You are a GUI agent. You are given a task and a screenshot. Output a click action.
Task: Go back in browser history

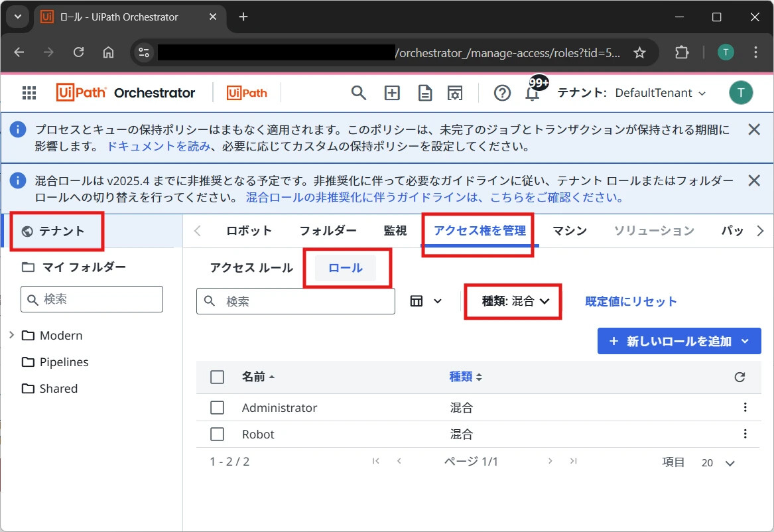click(19, 52)
